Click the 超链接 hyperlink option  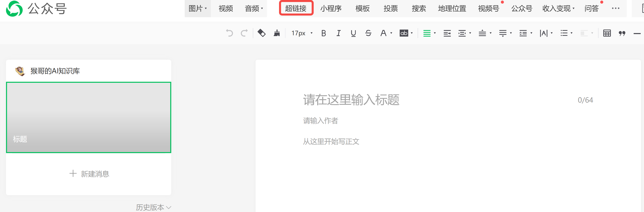click(x=296, y=8)
